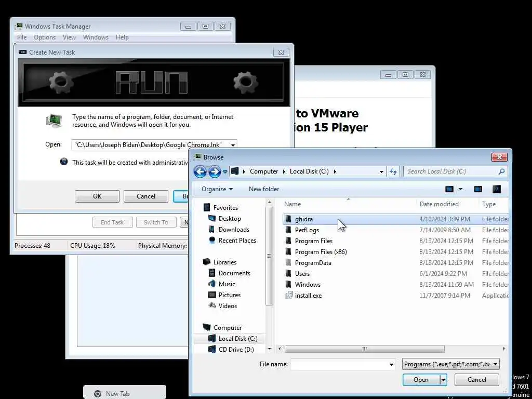
Task: Open recent locations arrow beside Forward button
Action: click(225, 172)
